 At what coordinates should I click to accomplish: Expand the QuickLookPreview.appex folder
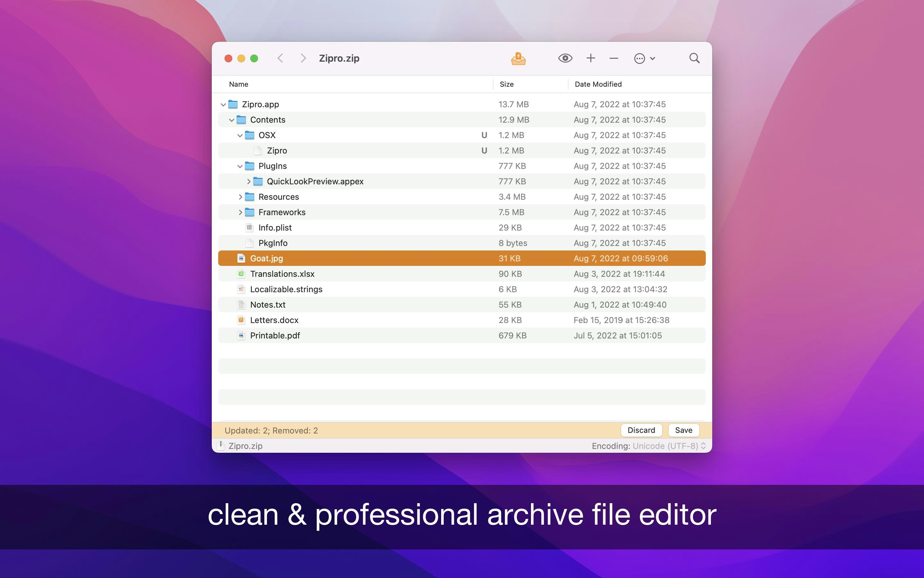(x=249, y=181)
